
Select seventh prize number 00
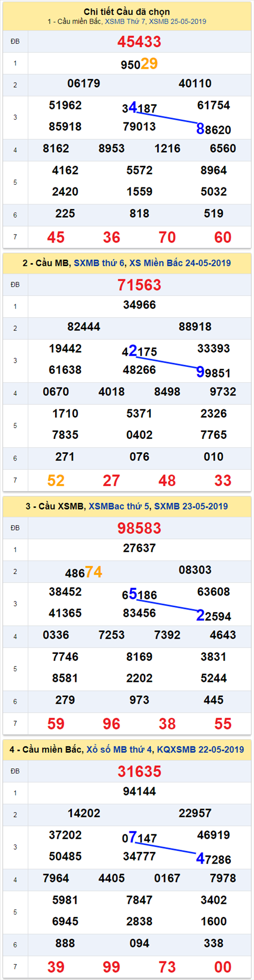(x=223, y=967)
